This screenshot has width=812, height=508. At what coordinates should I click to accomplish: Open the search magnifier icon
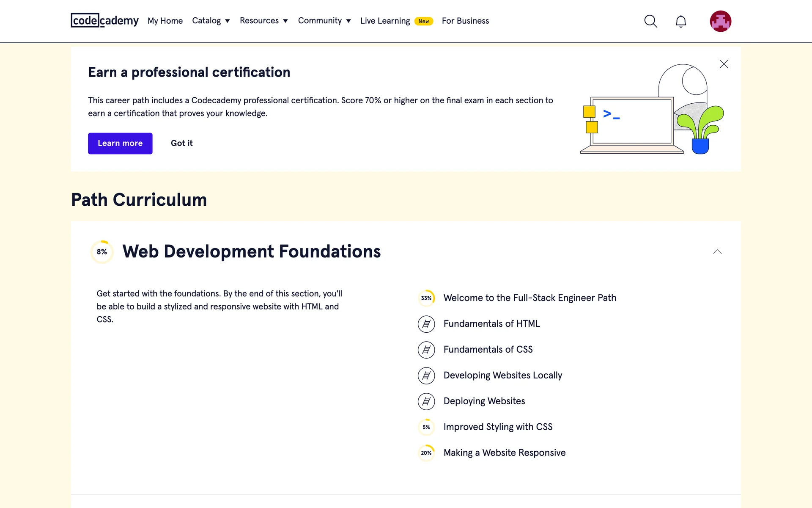650,21
